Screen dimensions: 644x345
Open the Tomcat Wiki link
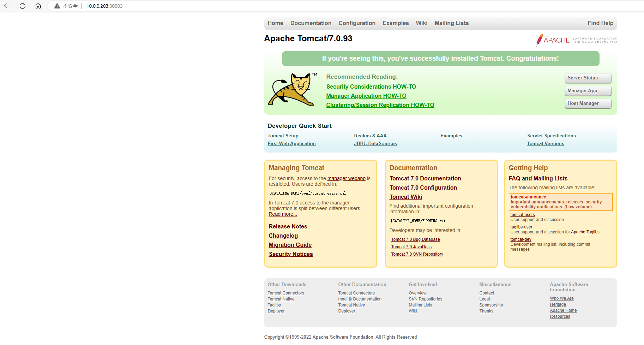(x=406, y=197)
